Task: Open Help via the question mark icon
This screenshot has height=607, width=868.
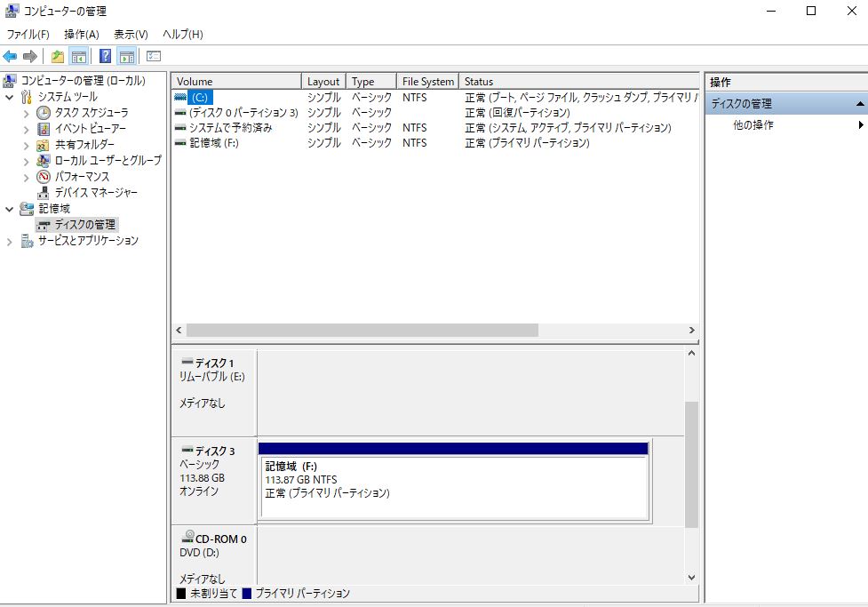Action: pyautogui.click(x=105, y=57)
